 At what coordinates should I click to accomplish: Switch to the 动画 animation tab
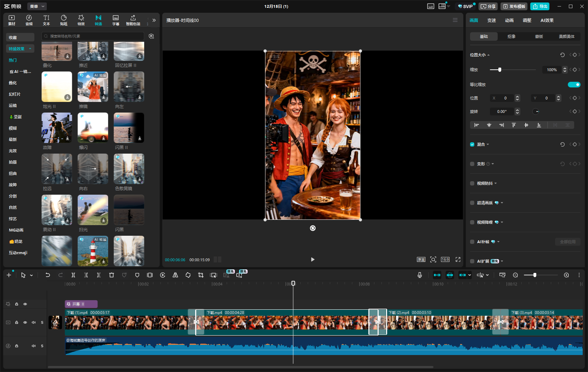(509, 21)
